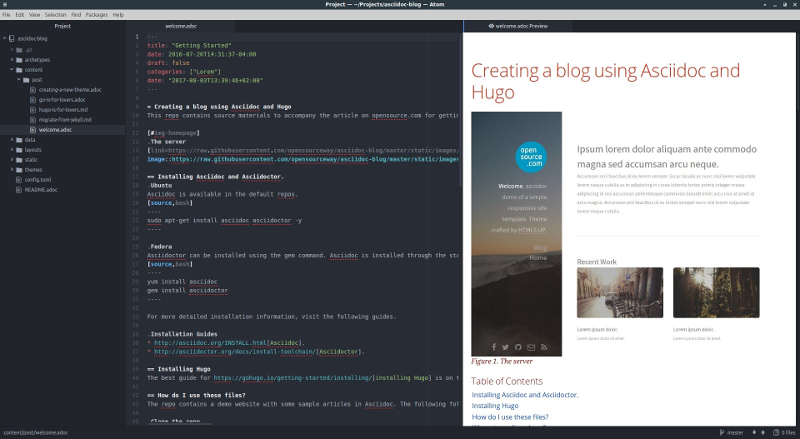Click the layouts folder icon
The image size is (800, 439).
[x=19, y=150]
